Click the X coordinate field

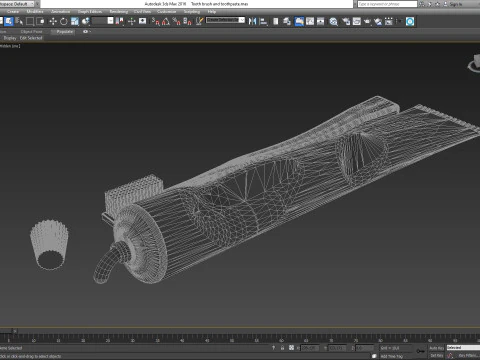(310, 348)
